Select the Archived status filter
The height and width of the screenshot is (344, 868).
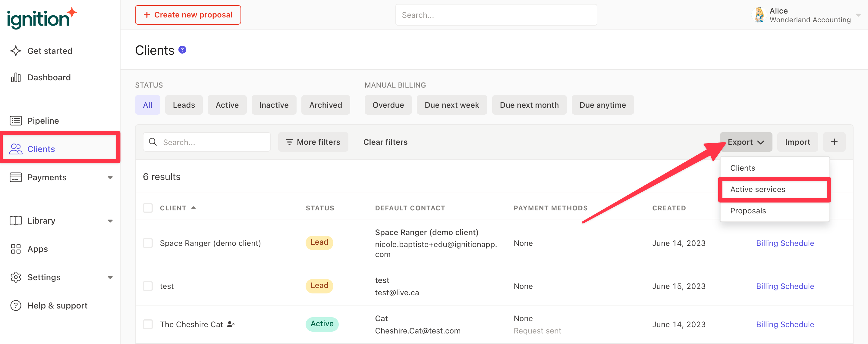pyautogui.click(x=325, y=105)
